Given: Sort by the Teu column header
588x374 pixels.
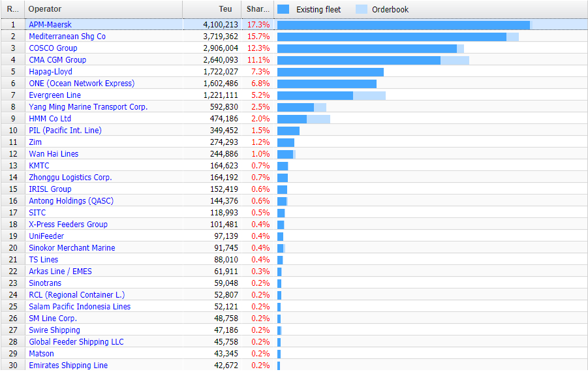Looking at the screenshot, I should tap(212, 9).
